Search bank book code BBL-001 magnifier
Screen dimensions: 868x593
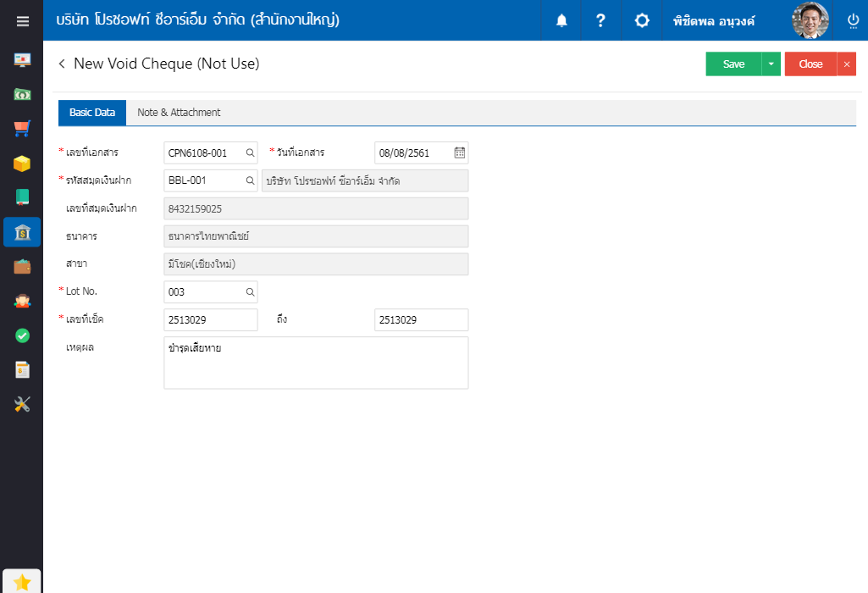250,180
